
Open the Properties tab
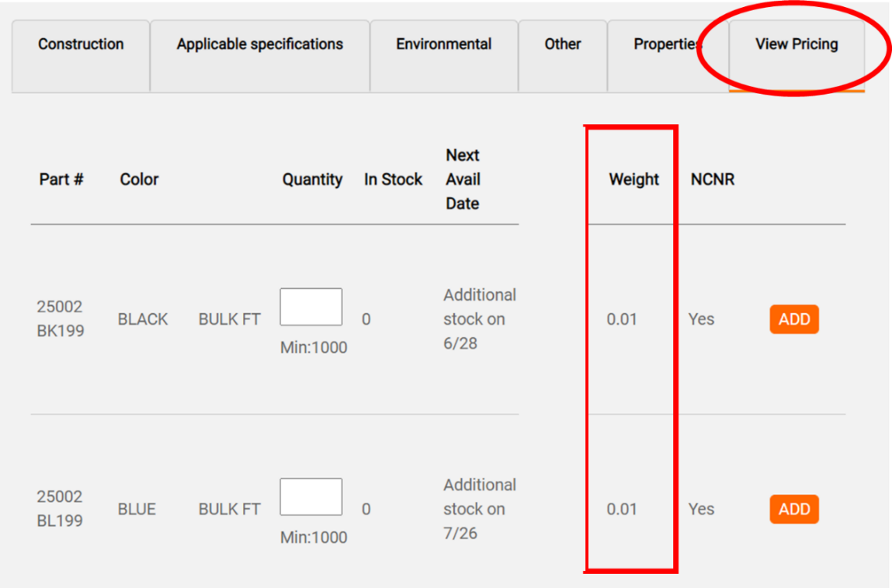click(665, 45)
